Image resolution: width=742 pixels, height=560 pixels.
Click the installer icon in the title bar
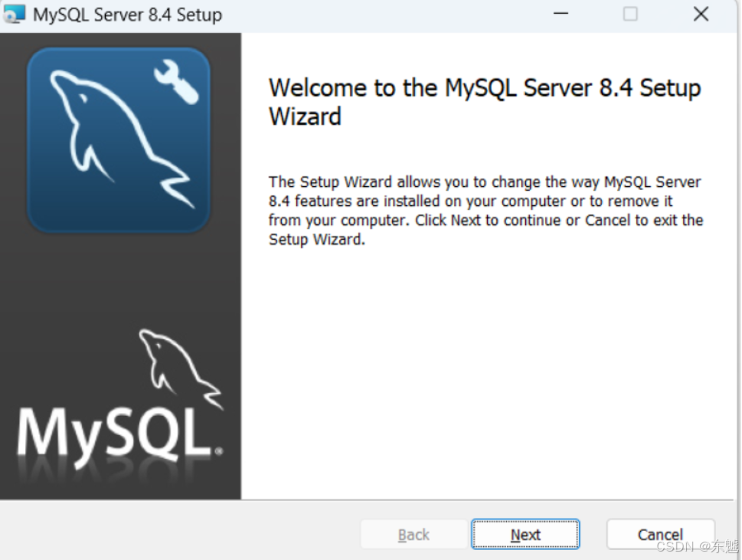[x=15, y=15]
